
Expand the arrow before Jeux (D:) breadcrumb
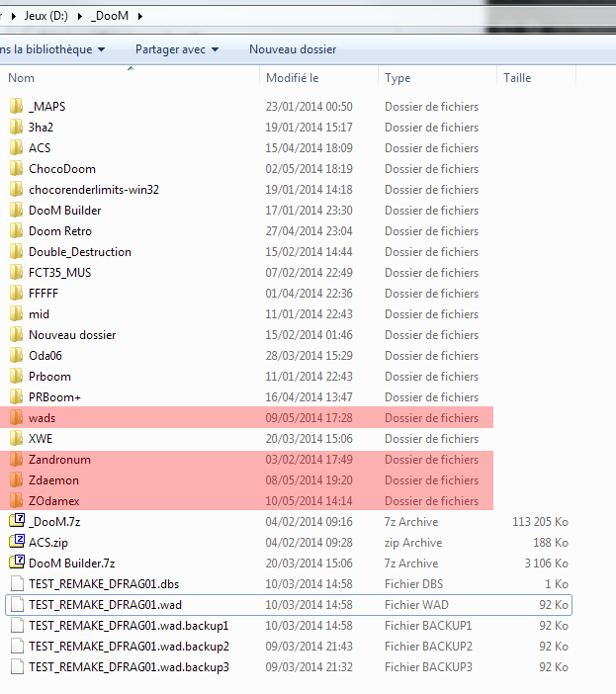click(13, 17)
